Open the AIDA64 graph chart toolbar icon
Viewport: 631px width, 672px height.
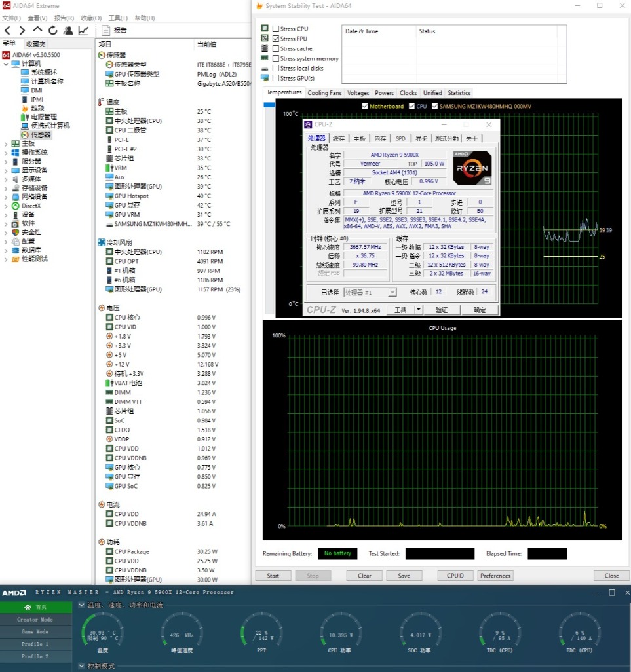pyautogui.click(x=84, y=30)
